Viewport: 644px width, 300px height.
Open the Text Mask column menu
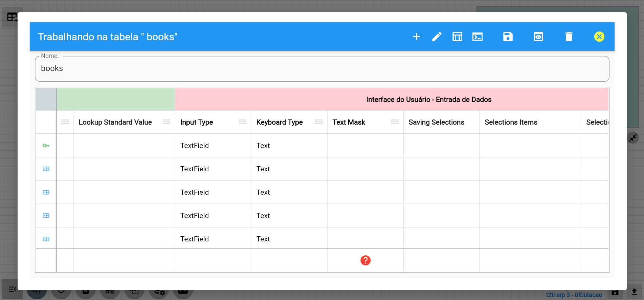click(395, 122)
